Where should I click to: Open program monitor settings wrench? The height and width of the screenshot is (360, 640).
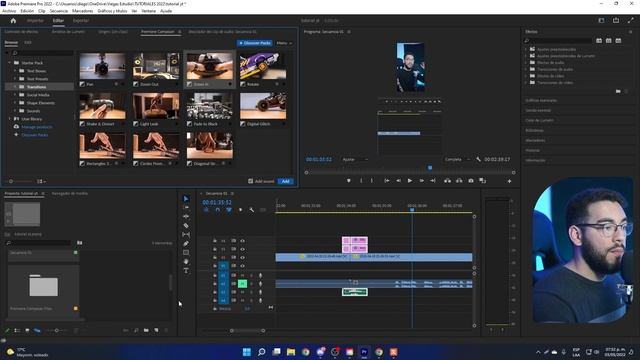coord(478,159)
